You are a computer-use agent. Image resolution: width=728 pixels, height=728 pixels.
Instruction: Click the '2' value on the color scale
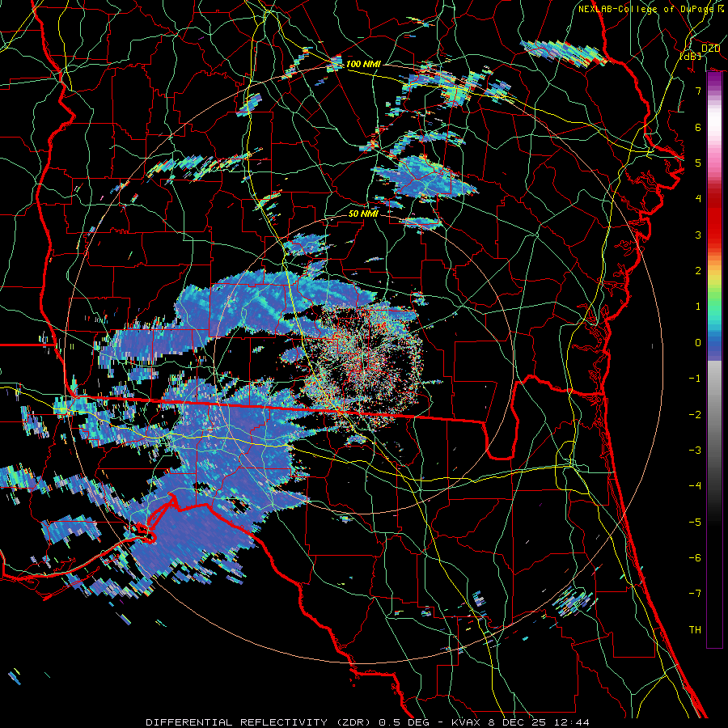pyautogui.click(x=698, y=271)
